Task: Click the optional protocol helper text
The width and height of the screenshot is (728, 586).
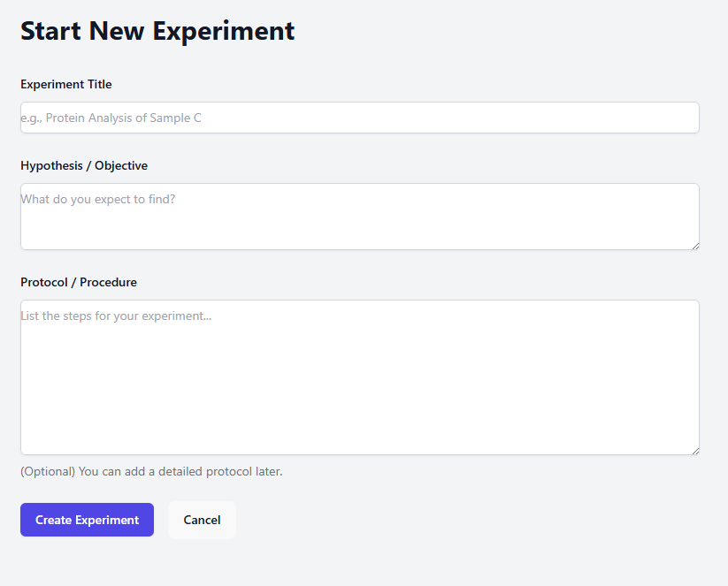Action: click(151, 471)
